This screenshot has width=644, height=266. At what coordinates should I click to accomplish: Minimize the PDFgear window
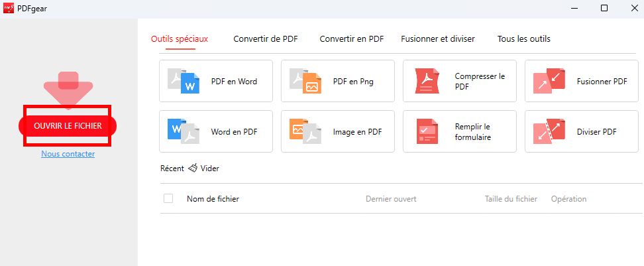pos(574,8)
